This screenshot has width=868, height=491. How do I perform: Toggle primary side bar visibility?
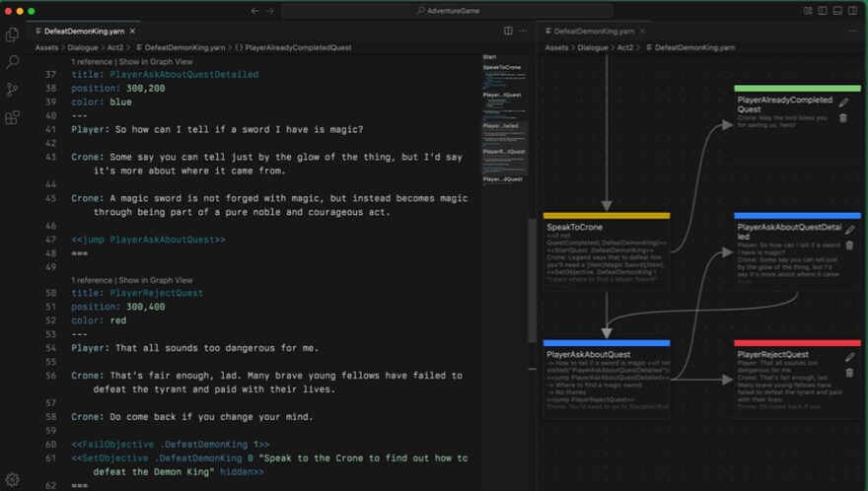[824, 11]
